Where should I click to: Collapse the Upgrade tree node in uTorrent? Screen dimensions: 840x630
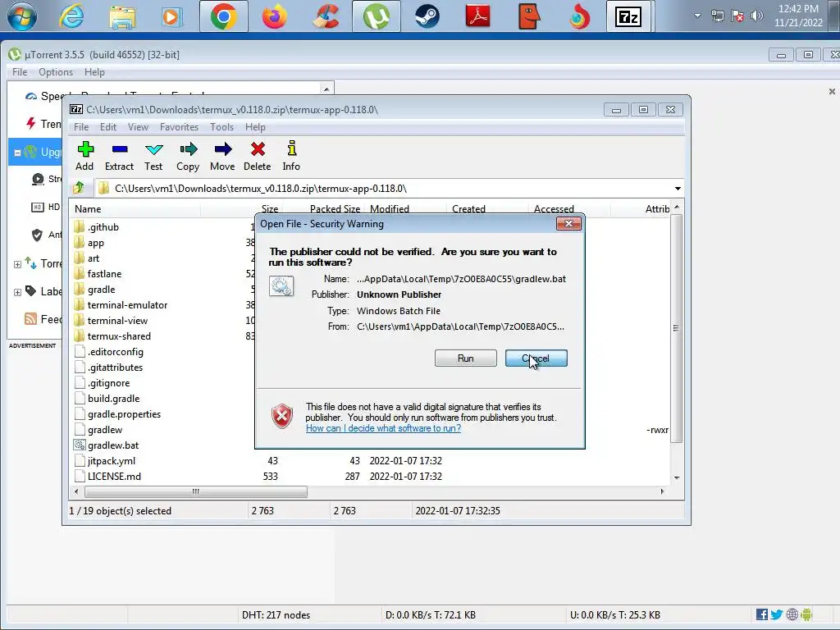17,153
